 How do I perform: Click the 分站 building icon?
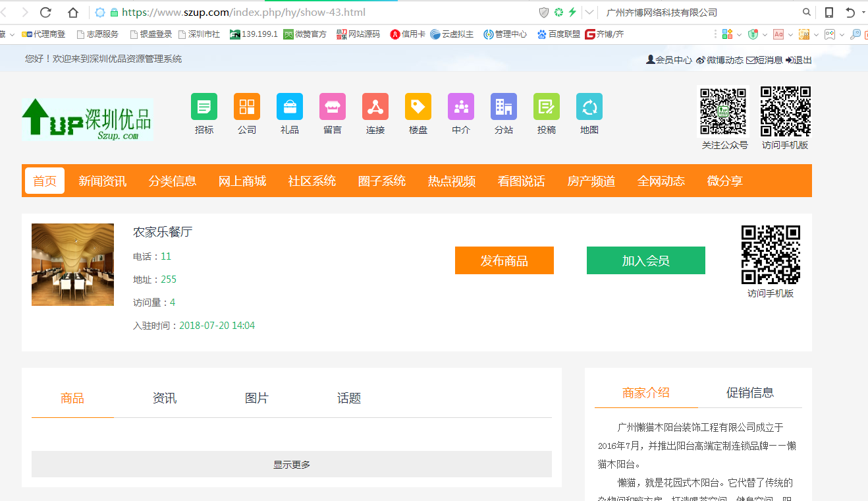point(504,107)
